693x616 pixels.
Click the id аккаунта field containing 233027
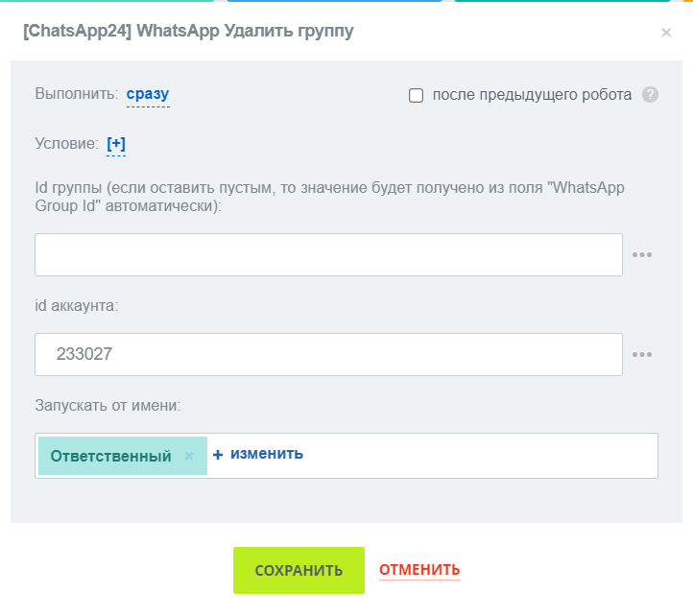[328, 355]
